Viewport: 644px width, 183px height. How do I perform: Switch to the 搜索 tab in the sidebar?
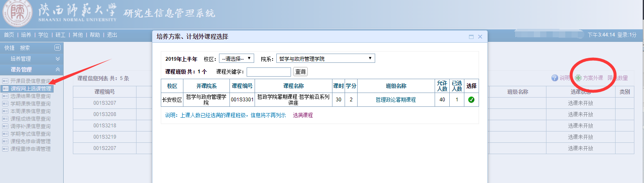coord(25,48)
